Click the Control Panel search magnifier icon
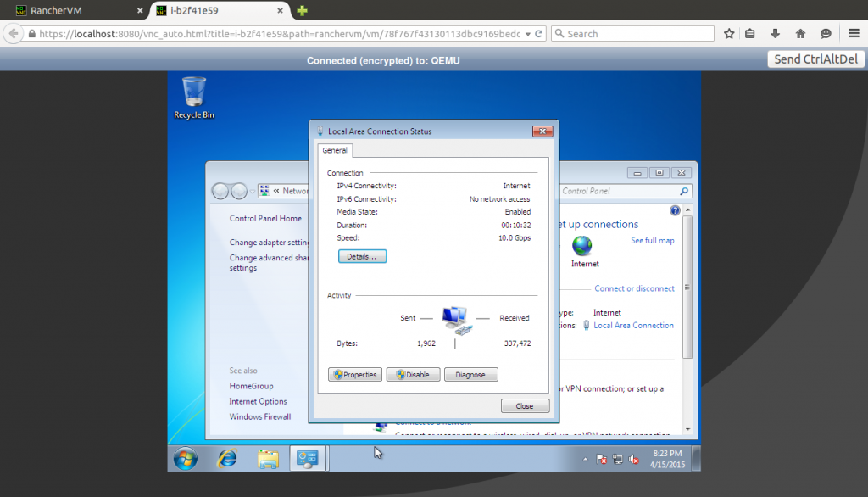Image resolution: width=868 pixels, height=497 pixels. [684, 191]
